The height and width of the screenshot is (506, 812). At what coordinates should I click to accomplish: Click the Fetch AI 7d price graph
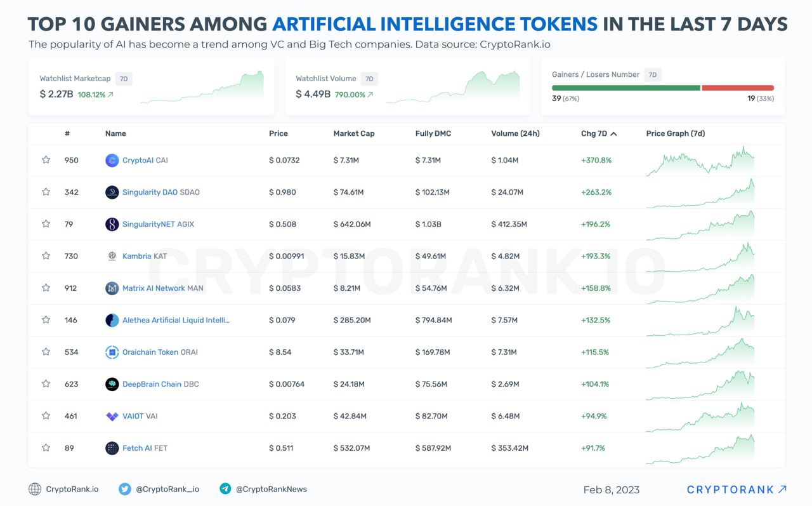tap(700, 448)
